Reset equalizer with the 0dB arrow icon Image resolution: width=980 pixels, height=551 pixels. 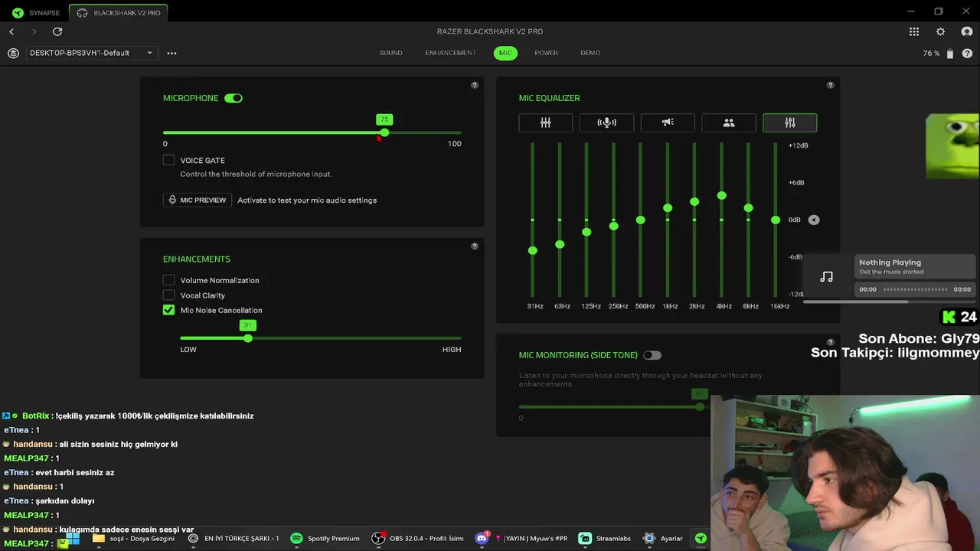(814, 220)
